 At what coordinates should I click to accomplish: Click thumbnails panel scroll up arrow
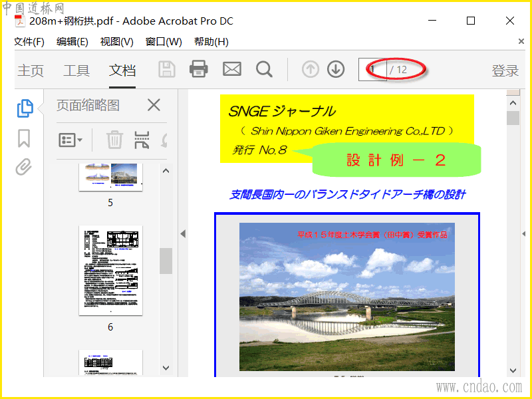(x=166, y=171)
